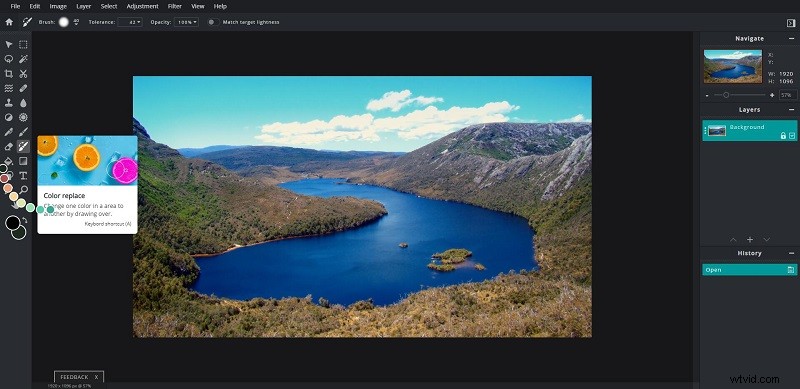Toggle Background layer visibility checkbox
The width and height of the screenshot is (800, 389).
coord(792,136)
